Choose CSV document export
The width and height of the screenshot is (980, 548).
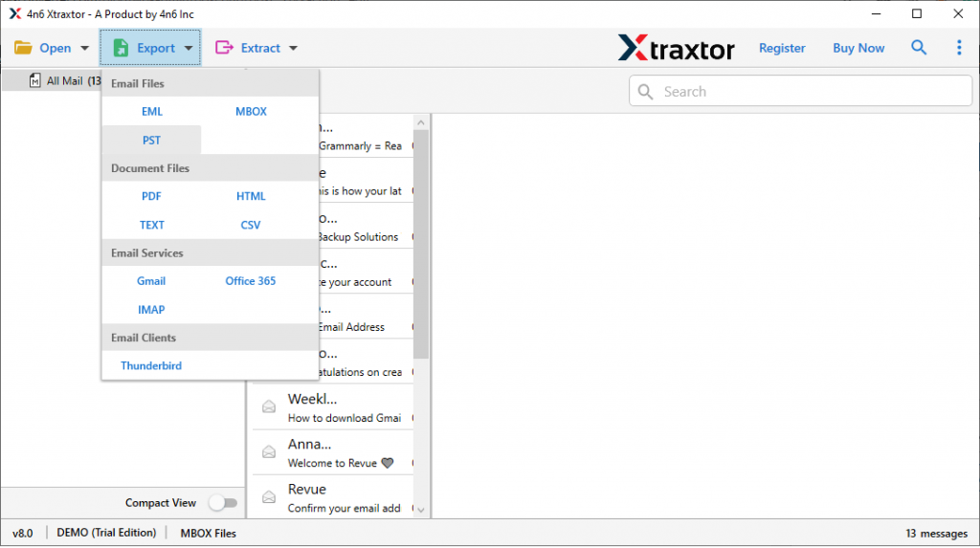tap(252, 225)
